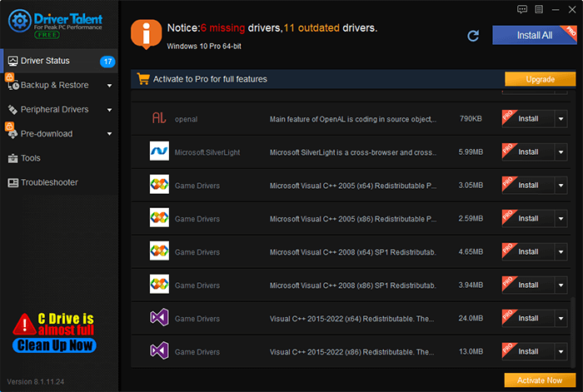Open the Troubleshooter section
Viewport: 583px width, 392px height.
[x=59, y=182]
